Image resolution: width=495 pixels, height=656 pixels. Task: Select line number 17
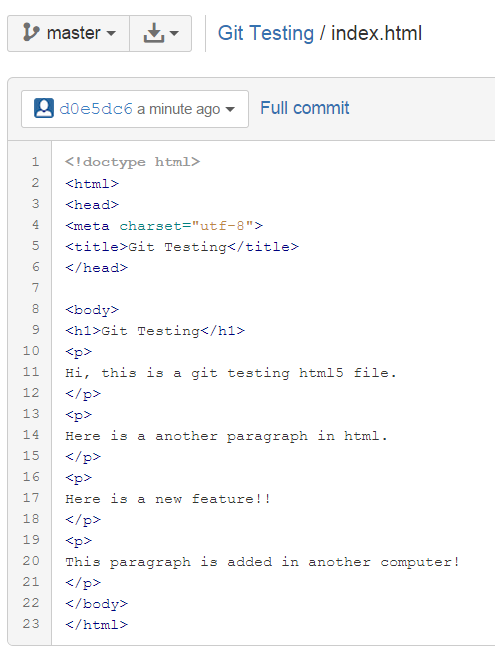click(x=31, y=498)
